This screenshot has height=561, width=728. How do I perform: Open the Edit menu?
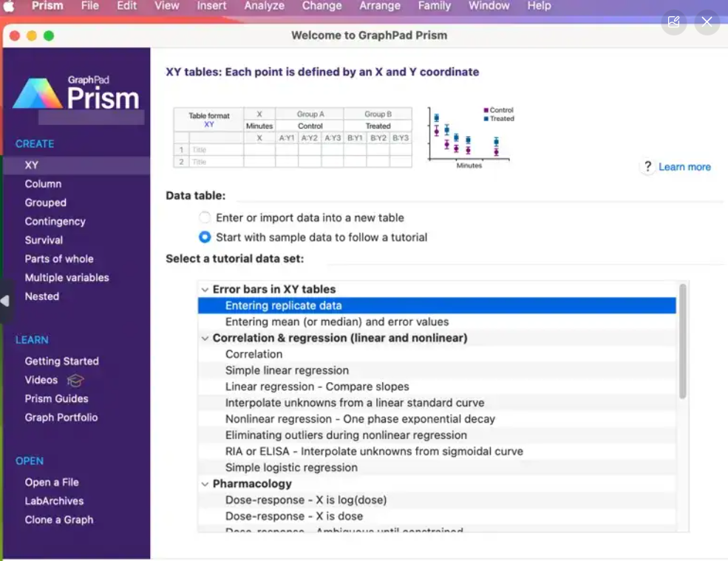point(126,6)
